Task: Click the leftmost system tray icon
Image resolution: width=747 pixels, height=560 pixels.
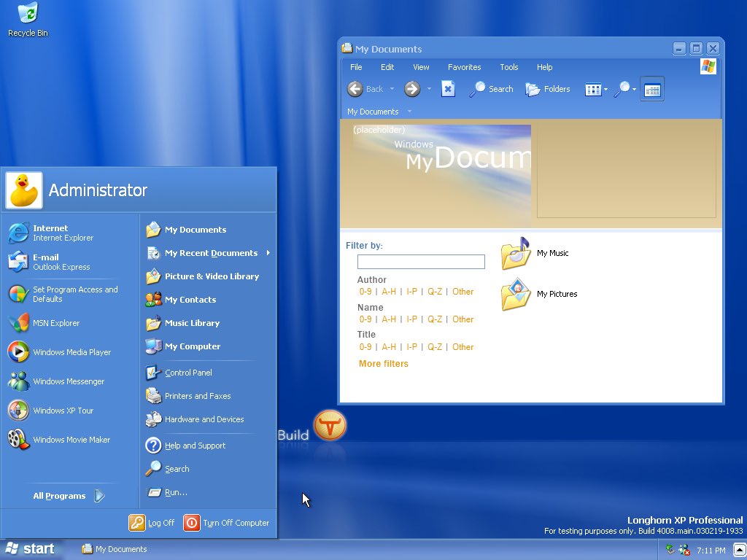Action: click(x=670, y=550)
